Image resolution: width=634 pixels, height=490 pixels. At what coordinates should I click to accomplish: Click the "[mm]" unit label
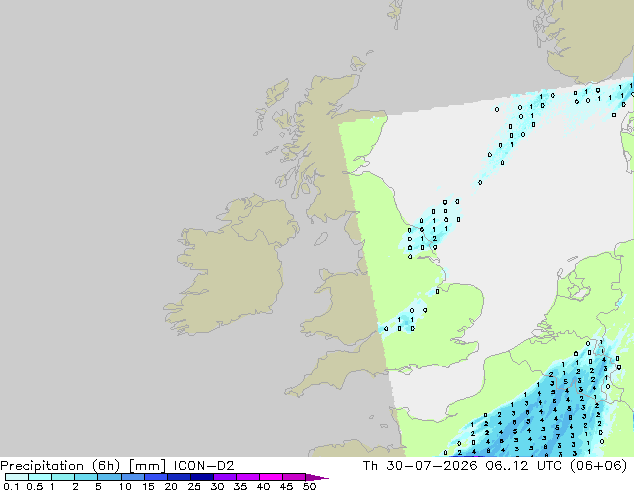click(x=147, y=466)
